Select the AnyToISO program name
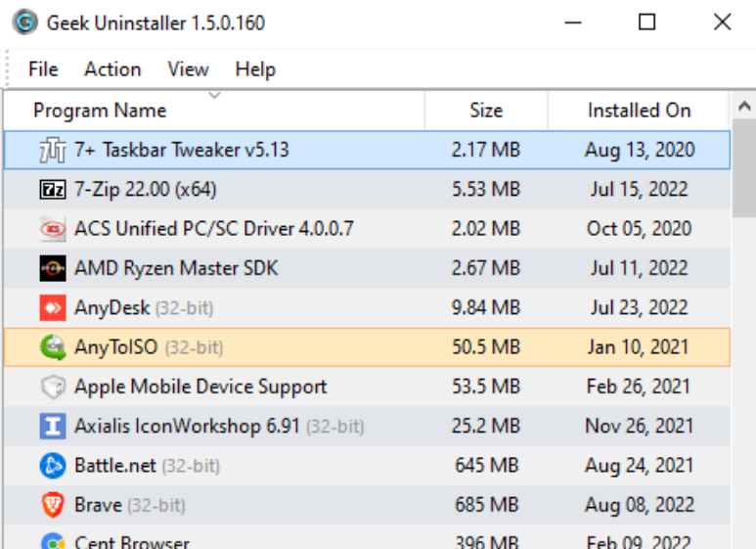Screen dimensions: 756x549 coord(115,347)
